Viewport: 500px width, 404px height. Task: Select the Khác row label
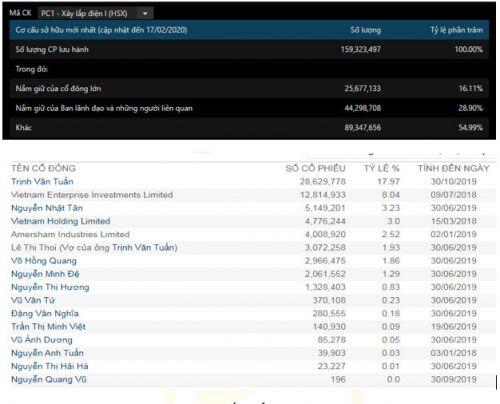point(24,127)
